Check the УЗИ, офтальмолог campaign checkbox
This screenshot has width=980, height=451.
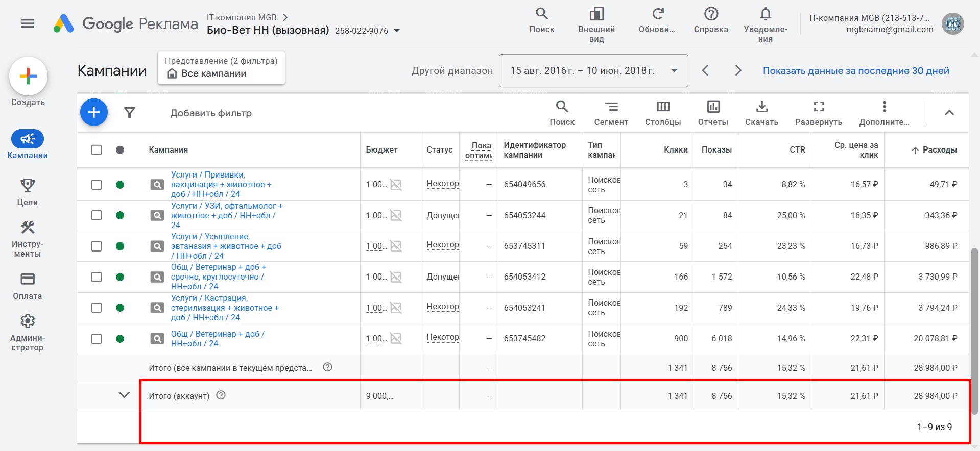(x=97, y=215)
